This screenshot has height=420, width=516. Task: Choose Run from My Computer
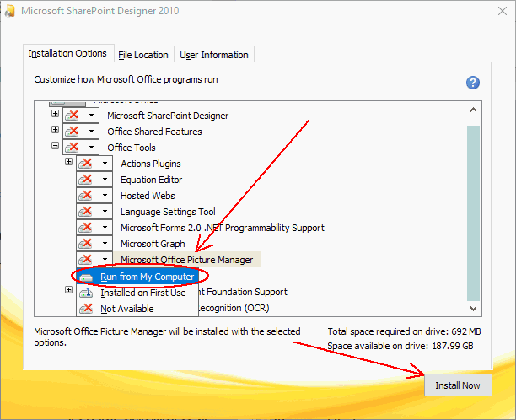[137, 277]
